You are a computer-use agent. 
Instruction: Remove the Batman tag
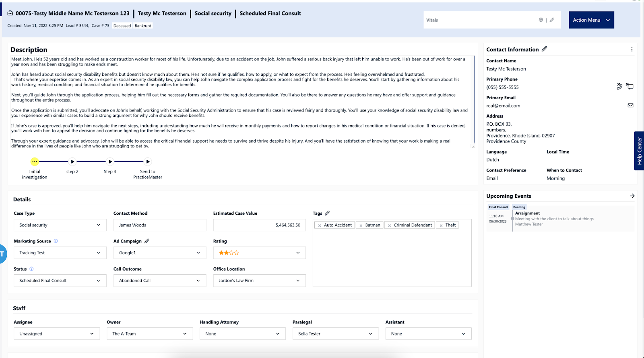pos(361,226)
